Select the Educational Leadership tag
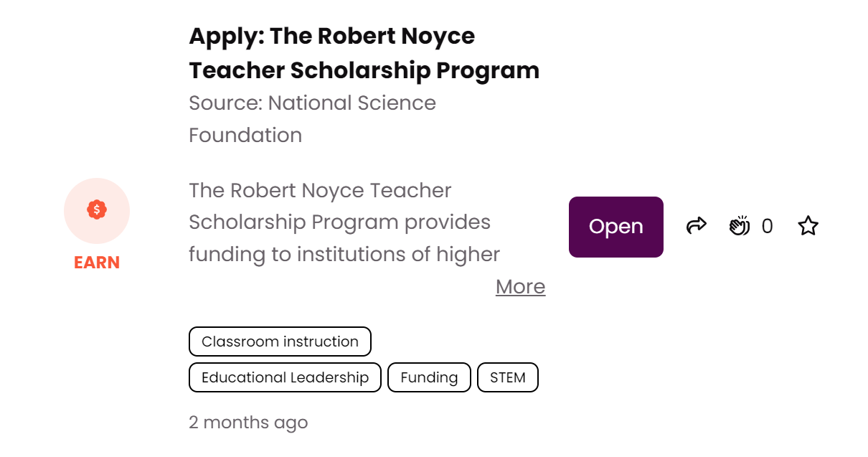The height and width of the screenshot is (457, 868). (x=285, y=377)
